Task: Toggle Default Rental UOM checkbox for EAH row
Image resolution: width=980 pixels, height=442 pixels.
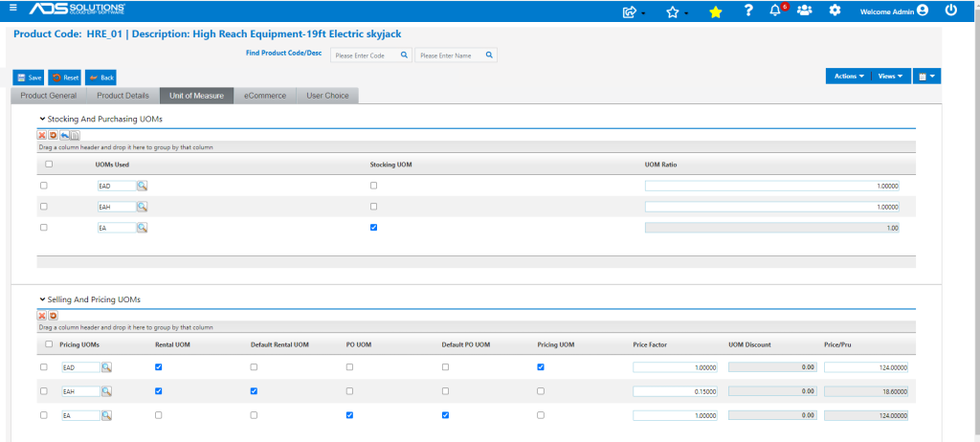Action: 254,390
